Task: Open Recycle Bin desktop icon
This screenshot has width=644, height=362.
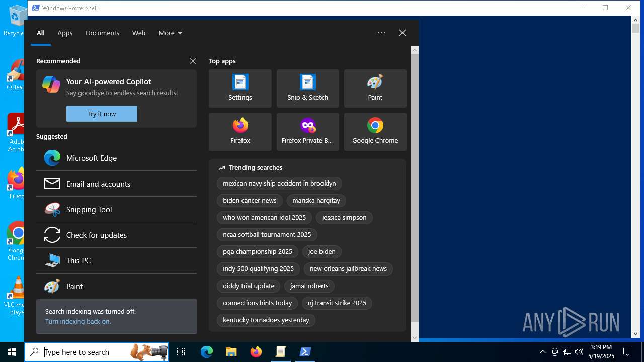Action: pos(14,21)
